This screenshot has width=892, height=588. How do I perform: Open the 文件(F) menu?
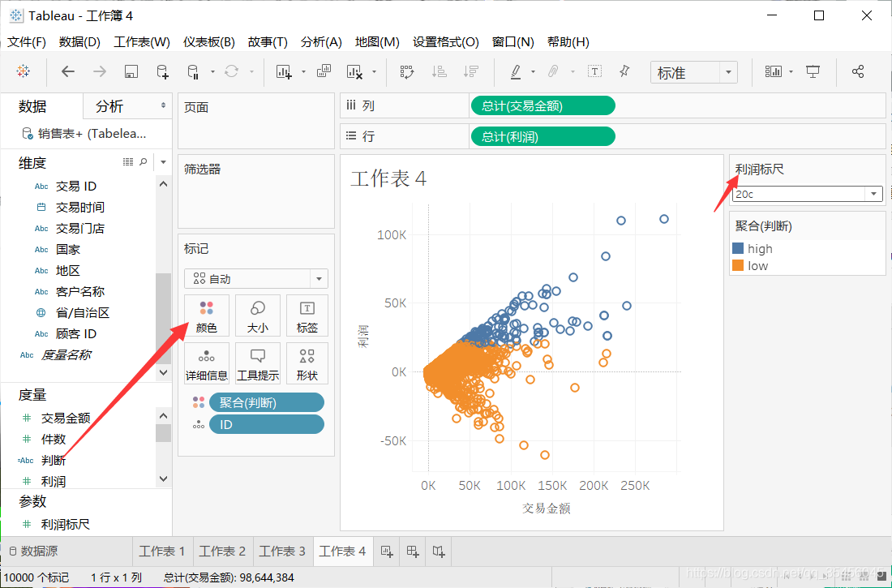pyautogui.click(x=27, y=42)
